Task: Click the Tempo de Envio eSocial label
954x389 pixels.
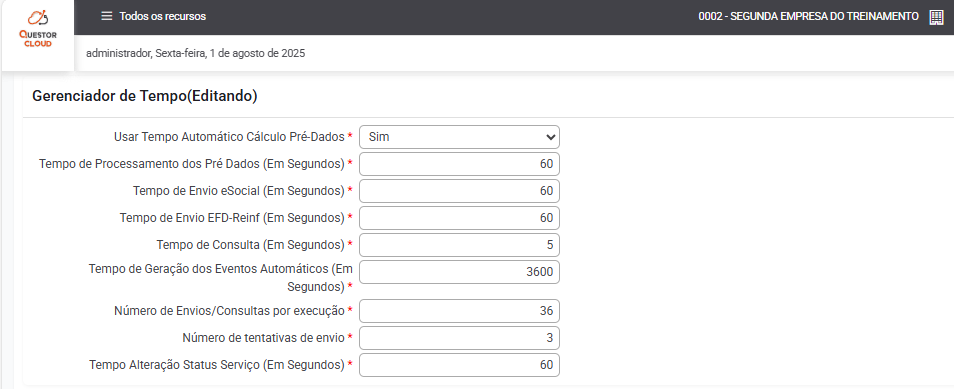Action: (239, 191)
